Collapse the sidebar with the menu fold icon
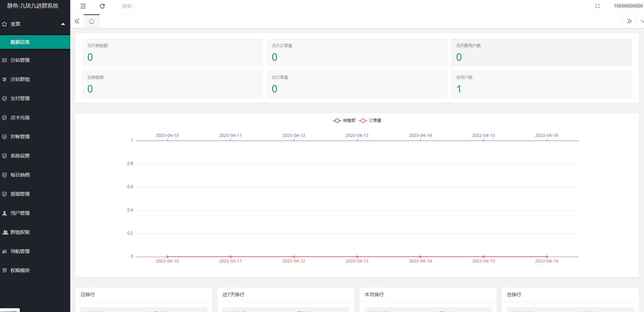The image size is (644, 312). tap(83, 6)
